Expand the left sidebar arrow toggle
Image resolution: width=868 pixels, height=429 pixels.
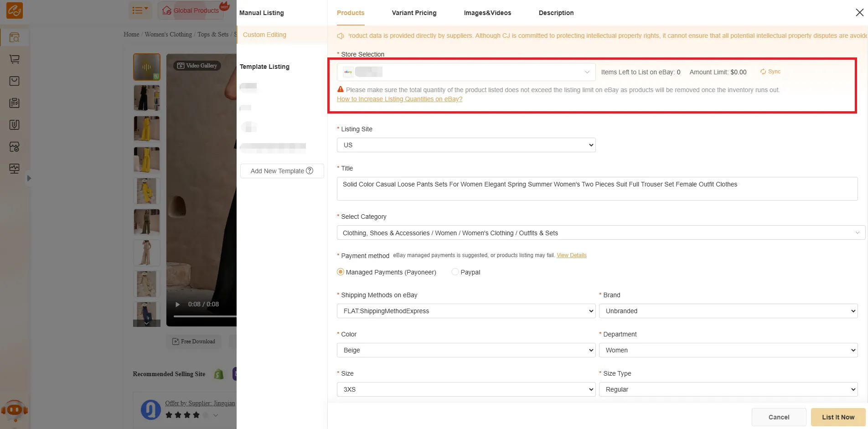(x=29, y=178)
